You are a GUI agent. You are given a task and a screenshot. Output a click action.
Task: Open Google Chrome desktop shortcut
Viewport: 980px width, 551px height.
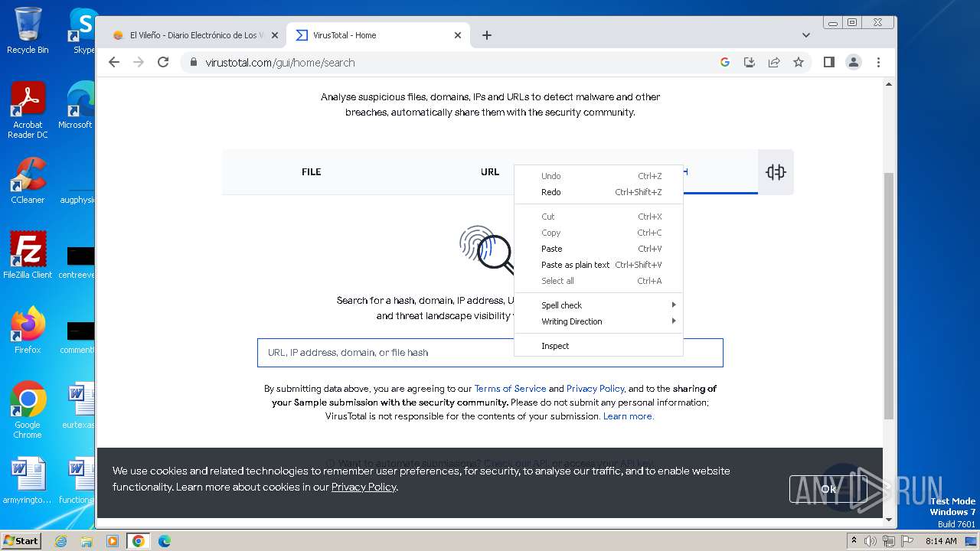click(28, 409)
